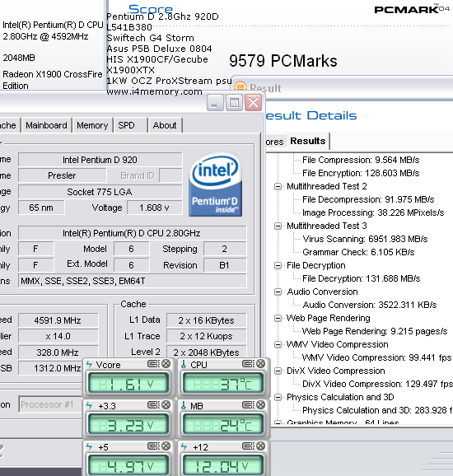Click the PCMark04 logo

pyautogui.click(x=412, y=9)
